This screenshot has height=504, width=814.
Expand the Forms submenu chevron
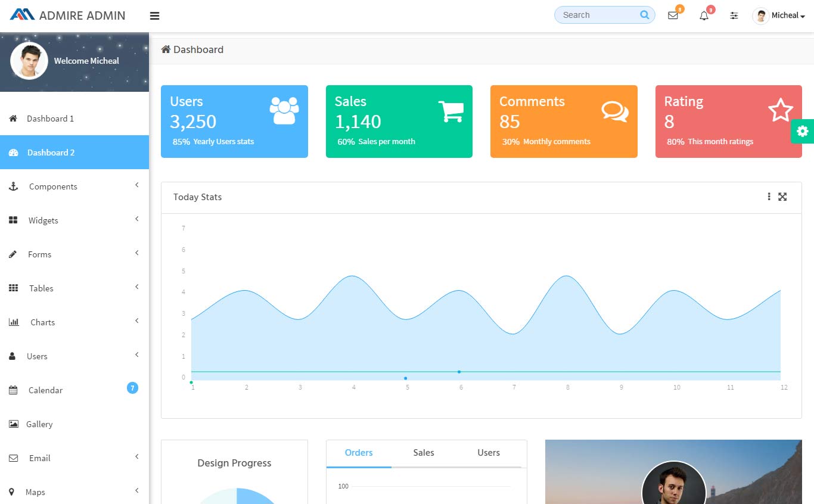136,253
